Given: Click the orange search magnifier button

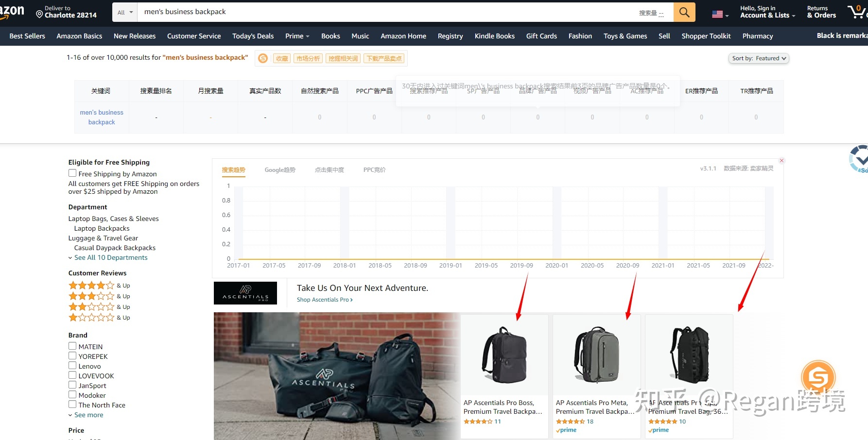Looking at the screenshot, I should pyautogui.click(x=684, y=12).
